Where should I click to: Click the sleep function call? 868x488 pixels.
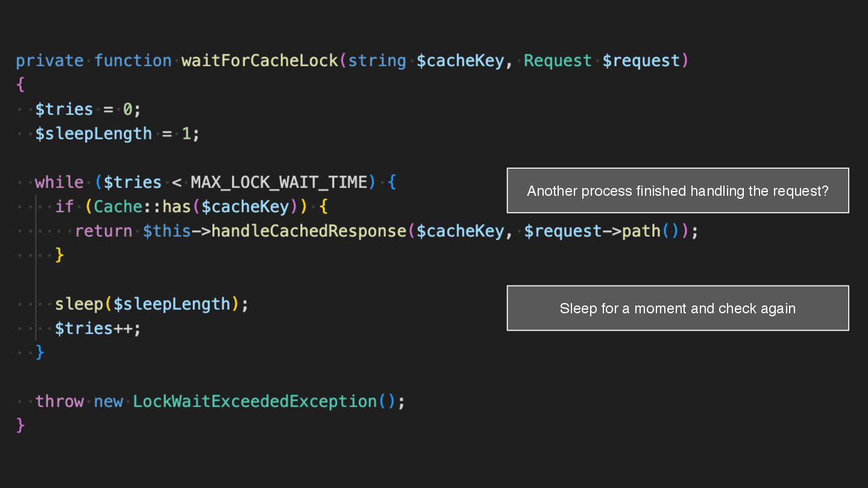(x=79, y=304)
